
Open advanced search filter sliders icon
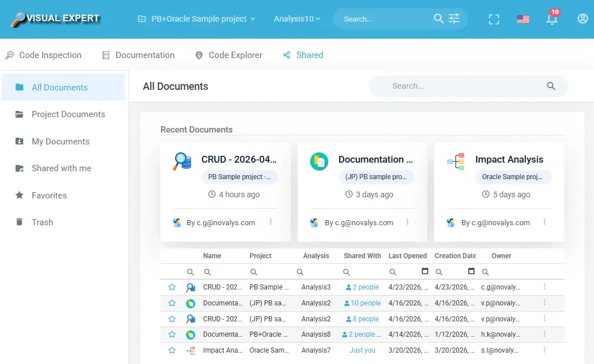click(x=454, y=19)
